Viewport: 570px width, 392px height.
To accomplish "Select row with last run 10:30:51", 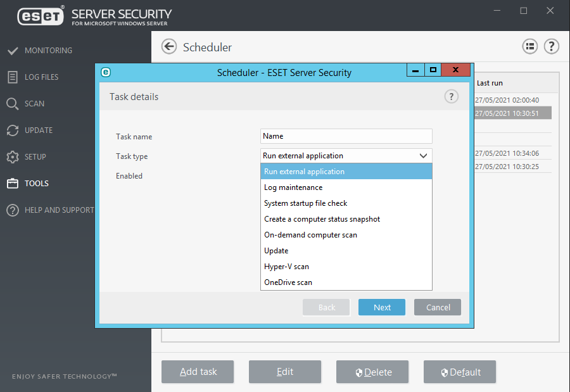I will 513,113.
